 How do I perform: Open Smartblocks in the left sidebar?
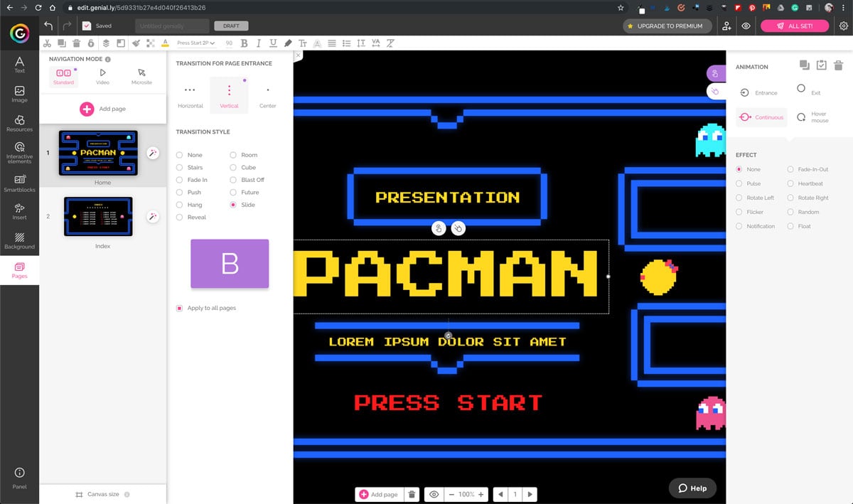[x=19, y=183]
